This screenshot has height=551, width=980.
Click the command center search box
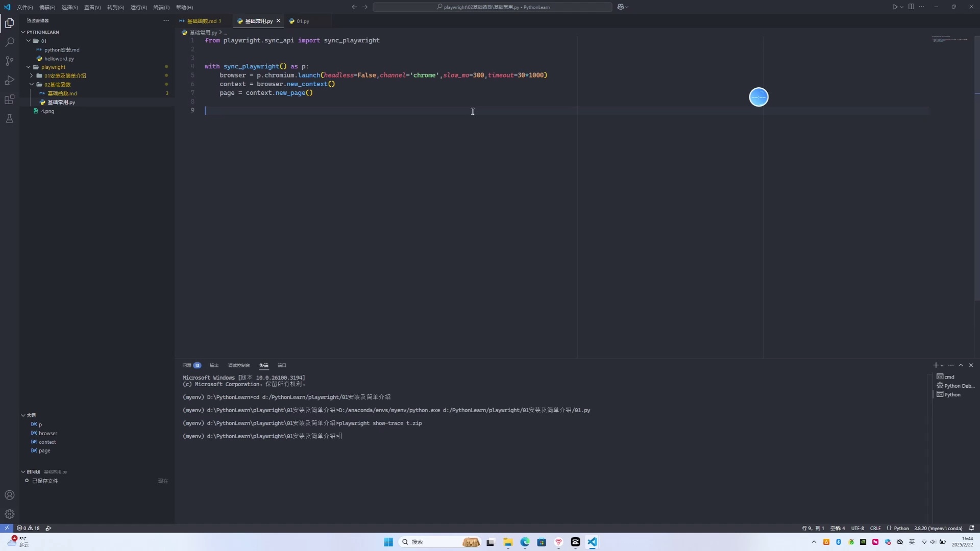tap(492, 7)
